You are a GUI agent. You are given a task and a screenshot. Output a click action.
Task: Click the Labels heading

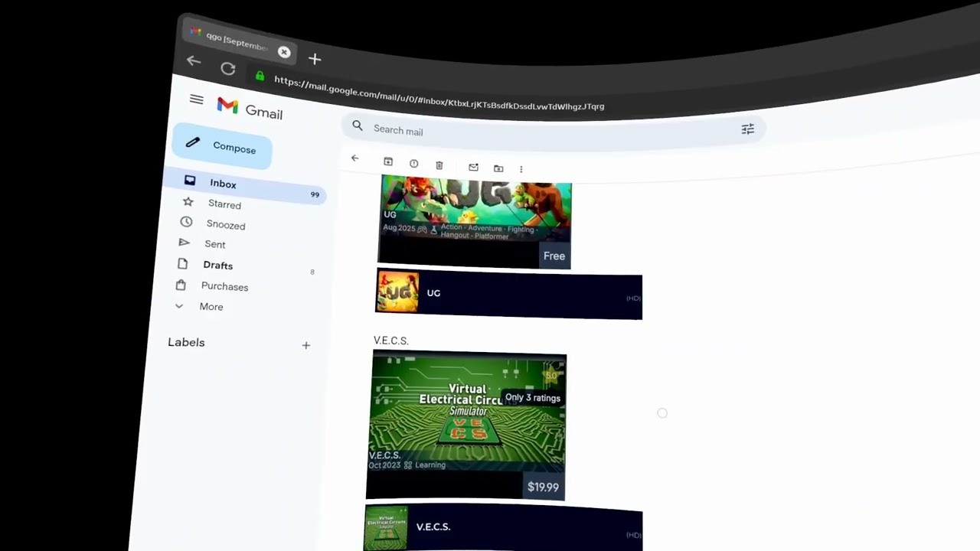(186, 342)
